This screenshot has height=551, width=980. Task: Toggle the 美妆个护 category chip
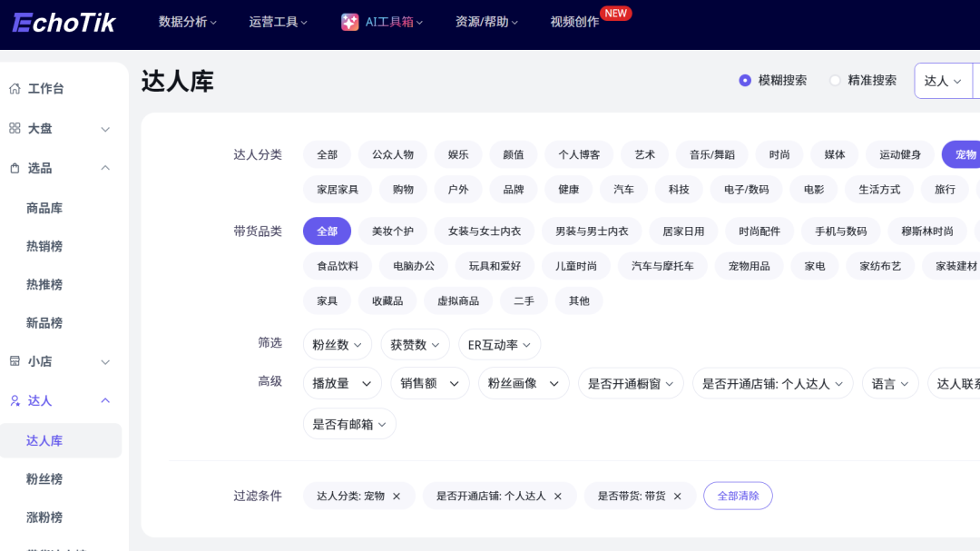click(392, 231)
